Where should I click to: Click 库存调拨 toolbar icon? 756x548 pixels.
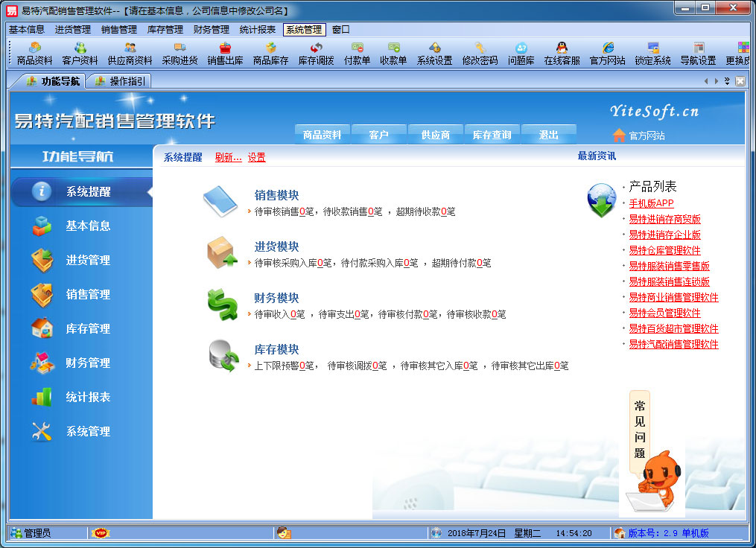[317, 54]
